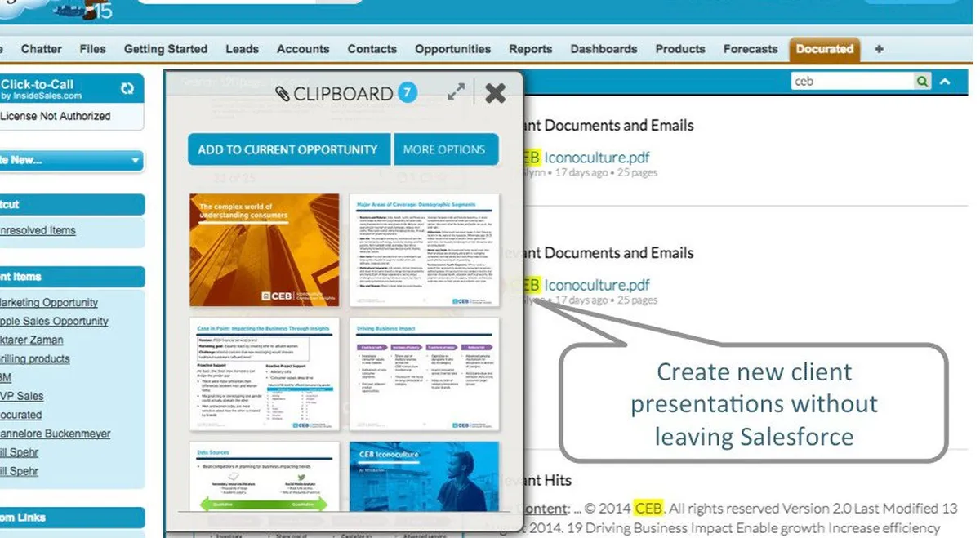Open the Reports tab
980x538 pixels.
[531, 49]
